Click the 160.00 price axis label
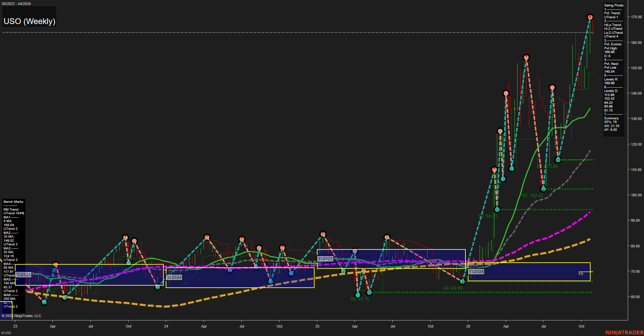This screenshot has width=644, height=336. (x=636, y=43)
